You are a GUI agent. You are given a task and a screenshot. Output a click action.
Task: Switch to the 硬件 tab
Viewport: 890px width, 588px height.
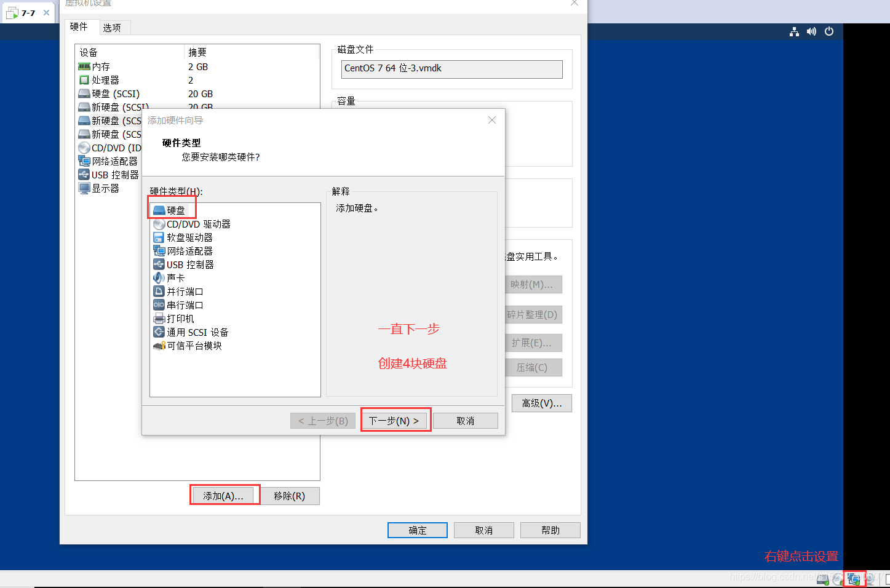(x=81, y=27)
